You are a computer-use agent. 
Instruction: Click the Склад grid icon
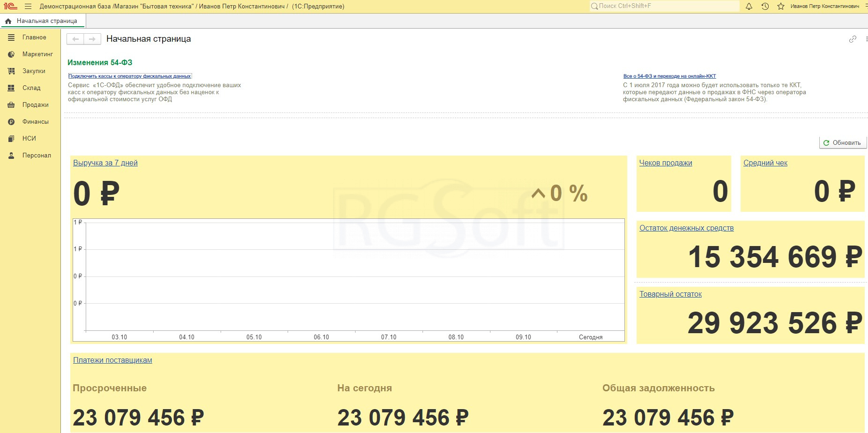[x=11, y=88]
